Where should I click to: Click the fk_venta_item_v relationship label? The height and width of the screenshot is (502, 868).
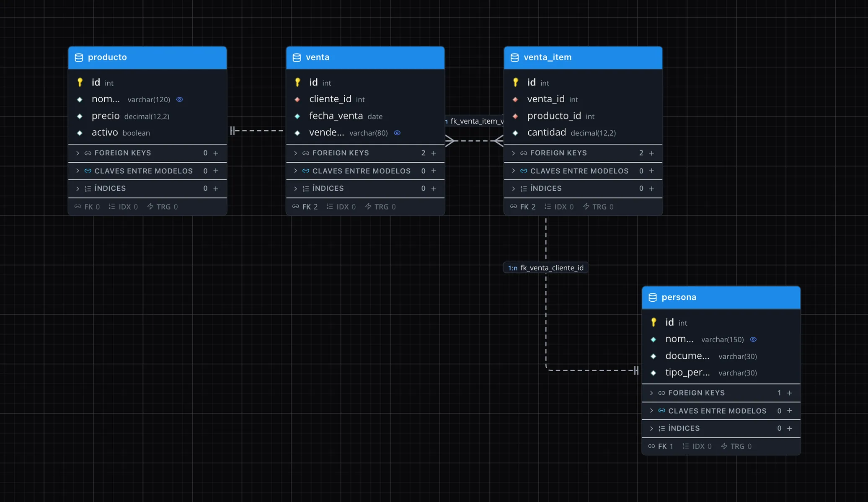pos(475,121)
